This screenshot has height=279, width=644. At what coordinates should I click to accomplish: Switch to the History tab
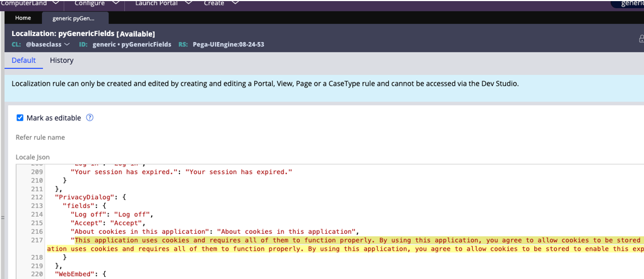click(62, 61)
